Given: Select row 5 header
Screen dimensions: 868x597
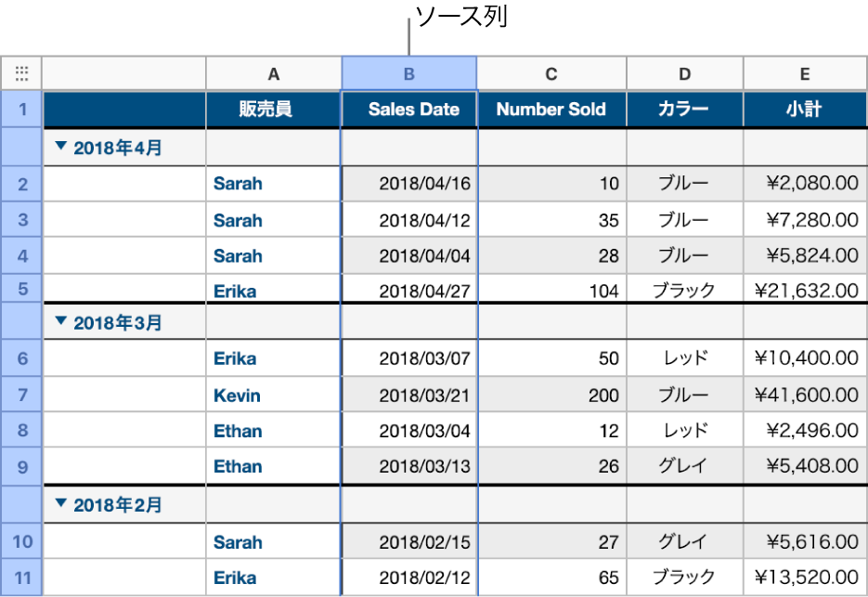Looking at the screenshot, I should pos(21,291).
